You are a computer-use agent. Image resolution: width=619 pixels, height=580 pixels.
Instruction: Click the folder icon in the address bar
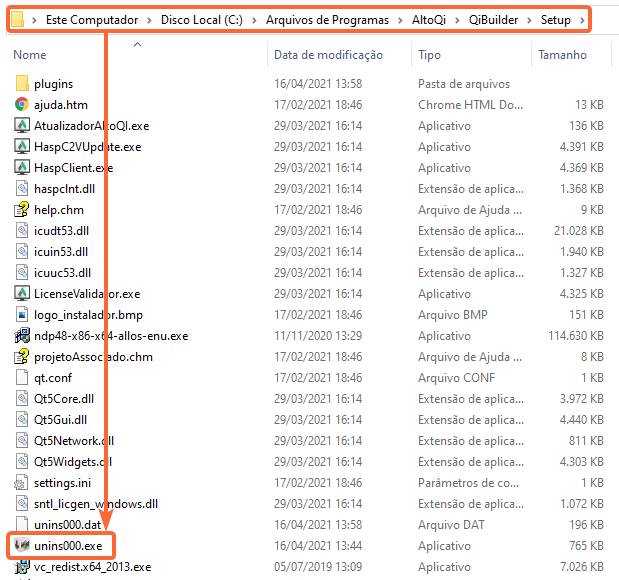pyautogui.click(x=17, y=19)
